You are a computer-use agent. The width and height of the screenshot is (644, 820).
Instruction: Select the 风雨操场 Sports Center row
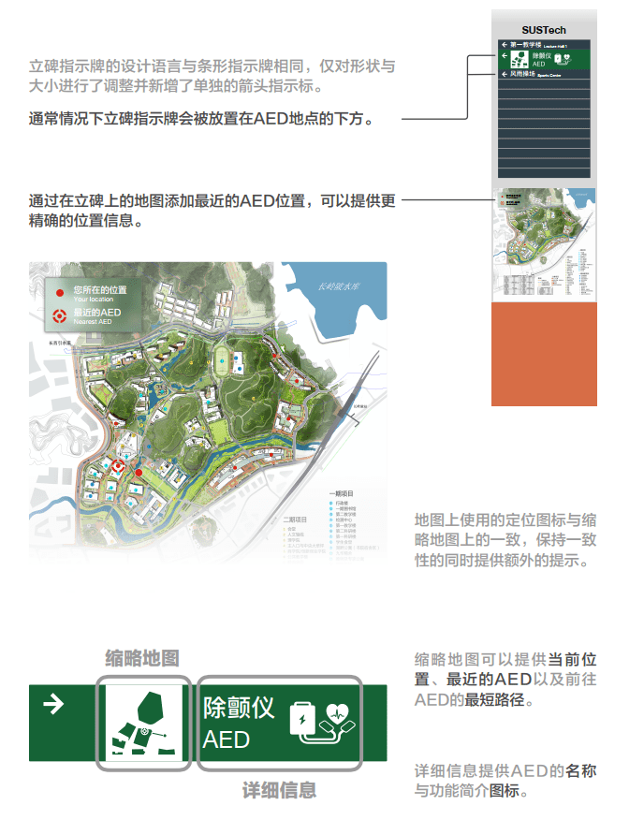coord(548,73)
